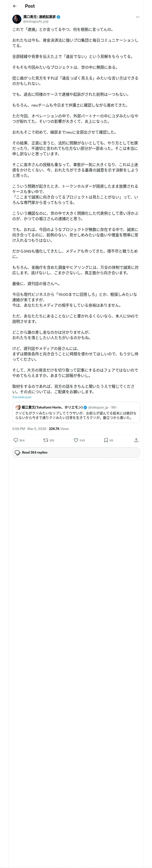The height and width of the screenshot is (868, 152).
Task: Open 溝口勇児's profile avatar
Action: click(17, 19)
